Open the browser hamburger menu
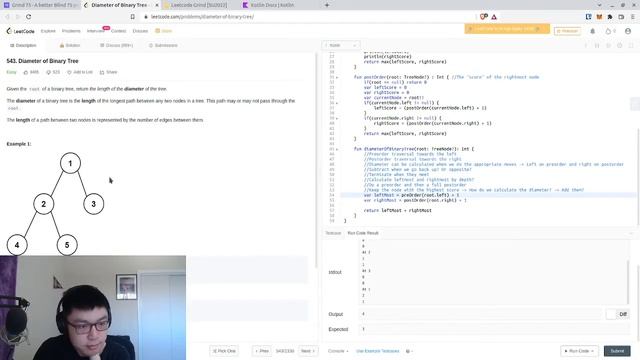 tap(633, 17)
